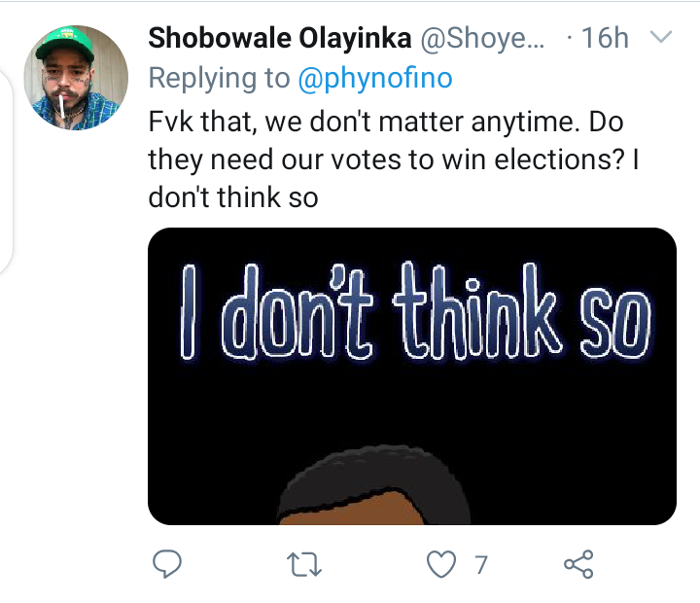Tap the share icon below the tweet
The width and height of the screenshot is (700, 603).
coord(577,563)
